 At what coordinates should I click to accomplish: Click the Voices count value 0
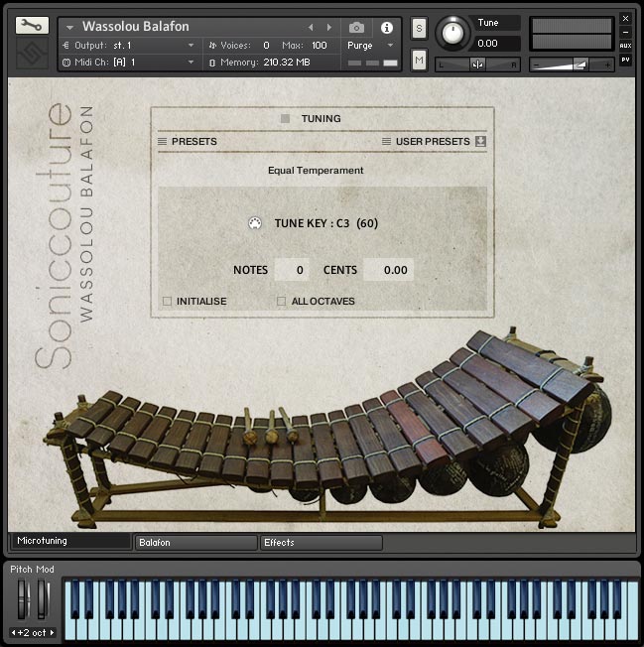coord(267,46)
